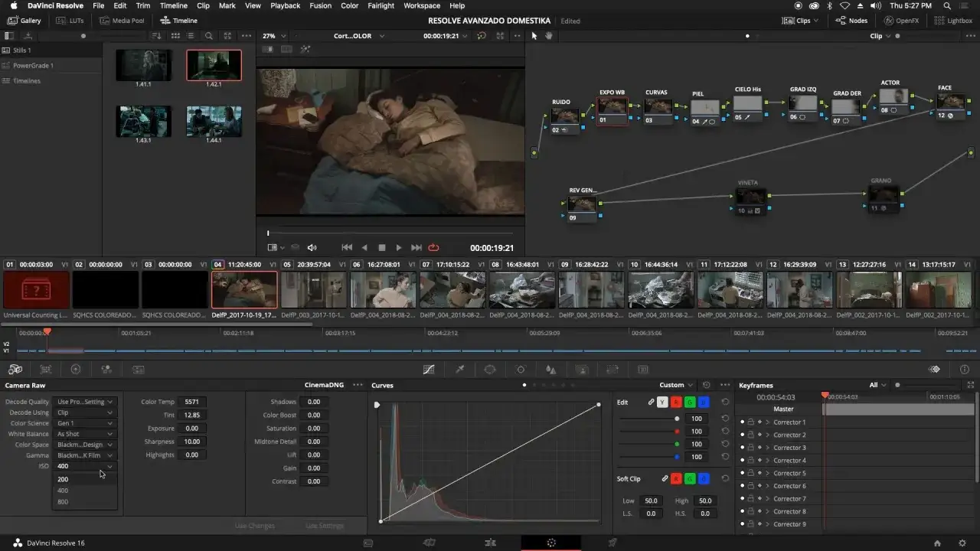Open the Color Wheels palette icon

pos(76,369)
